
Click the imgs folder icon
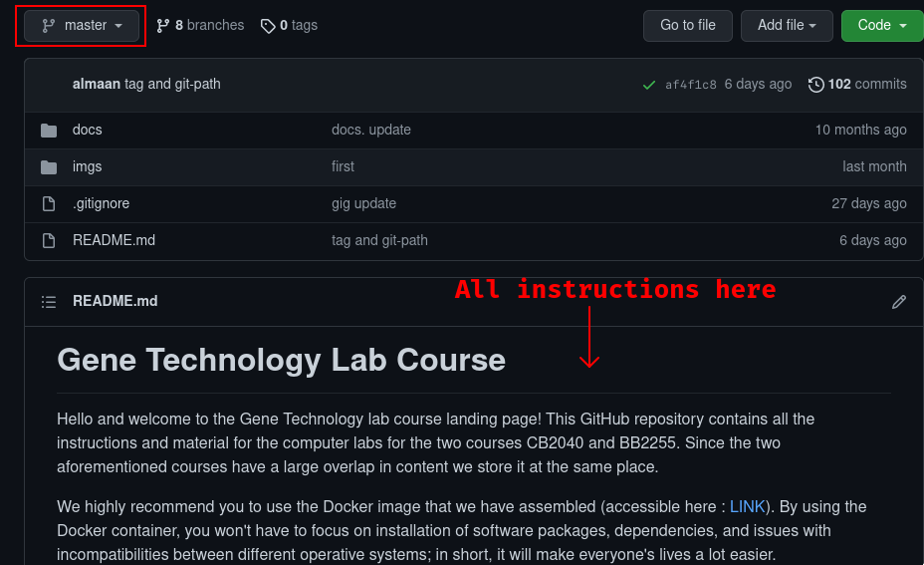(x=49, y=167)
